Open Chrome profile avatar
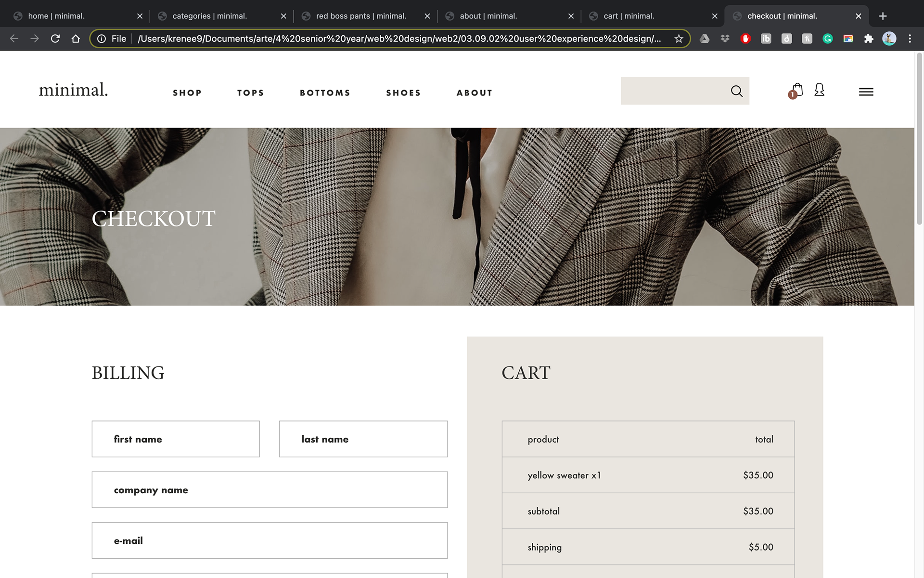The image size is (924, 578). [889, 39]
